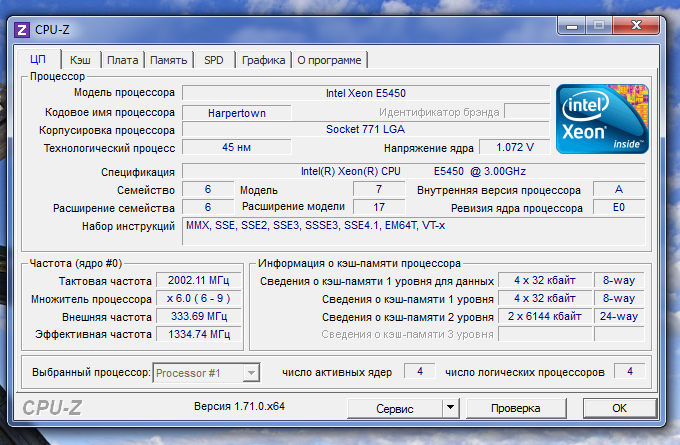Viewport: 680px width, 445px height.
Task: Click the число логических процессоров value 4
Action: click(x=630, y=371)
